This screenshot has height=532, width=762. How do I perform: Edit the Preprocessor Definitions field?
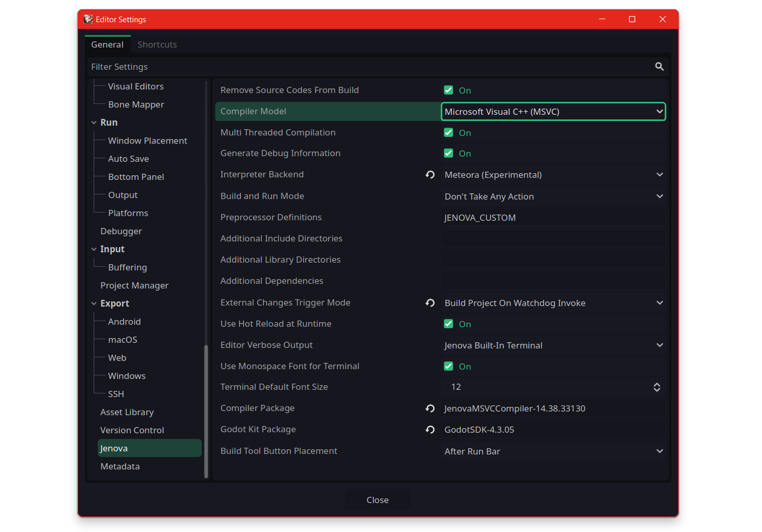pos(553,218)
